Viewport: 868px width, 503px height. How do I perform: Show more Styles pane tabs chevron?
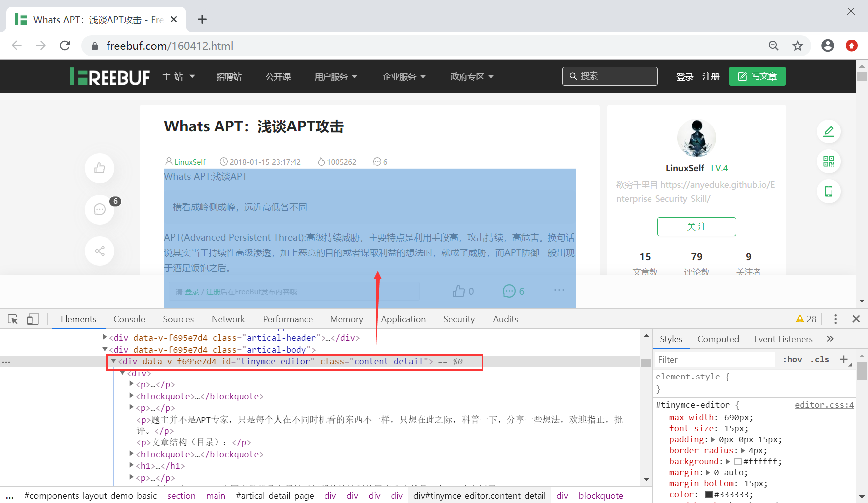click(x=830, y=339)
